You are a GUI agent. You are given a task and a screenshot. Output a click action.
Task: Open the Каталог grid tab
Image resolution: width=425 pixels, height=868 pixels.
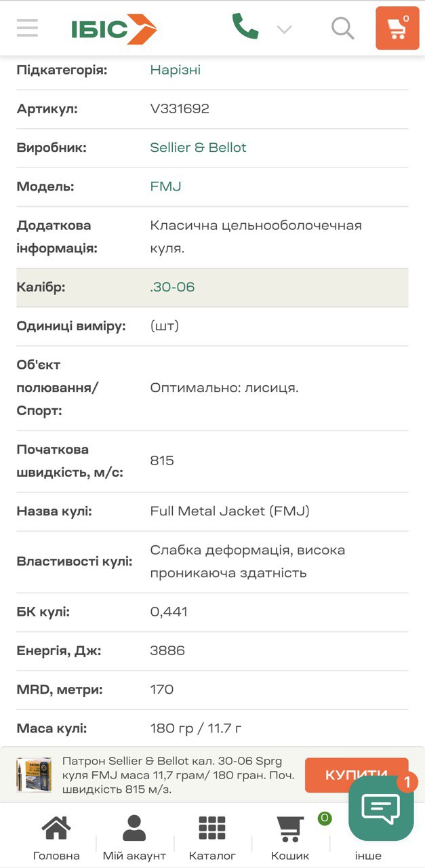point(212,838)
